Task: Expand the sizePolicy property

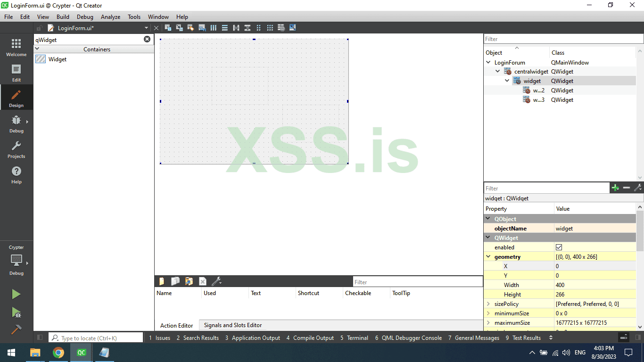Action: 488,304
